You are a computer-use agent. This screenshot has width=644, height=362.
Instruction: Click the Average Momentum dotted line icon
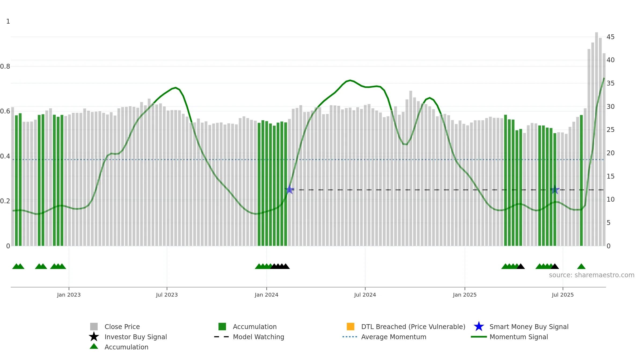coord(350,337)
